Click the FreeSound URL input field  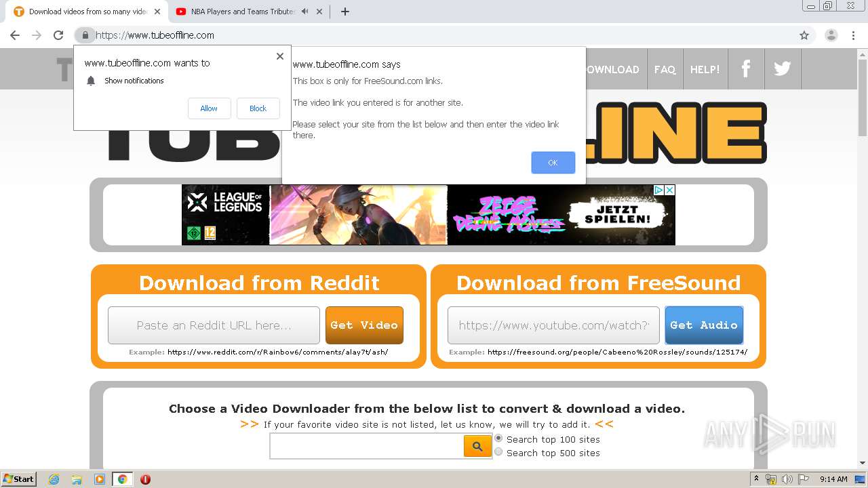click(553, 325)
